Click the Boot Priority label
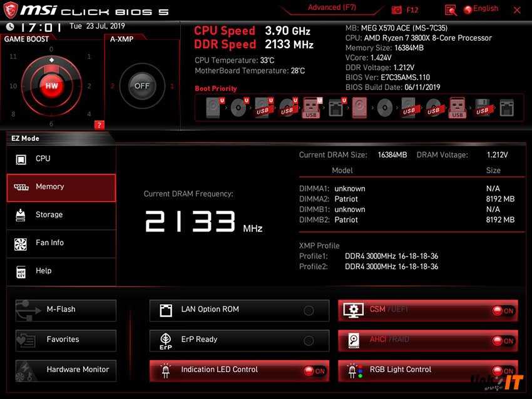Image resolution: width=532 pixels, height=399 pixels. [x=216, y=88]
